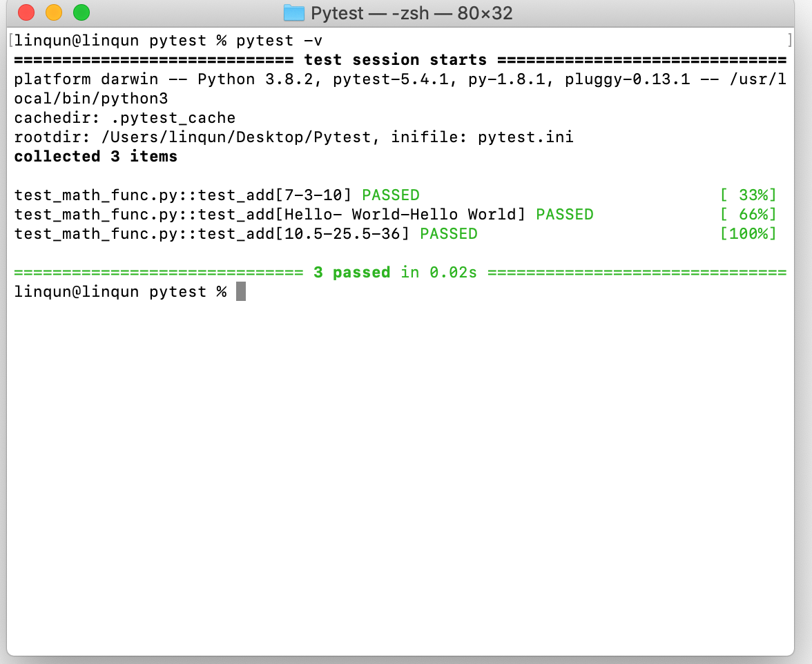Click the '3 passed in 0.02s' summary
812x664 pixels.
395,273
